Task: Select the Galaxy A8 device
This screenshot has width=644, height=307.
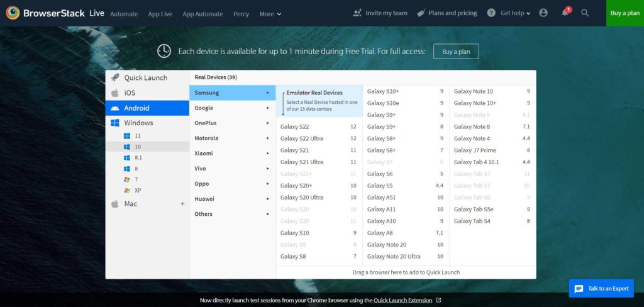Action: pos(406,233)
